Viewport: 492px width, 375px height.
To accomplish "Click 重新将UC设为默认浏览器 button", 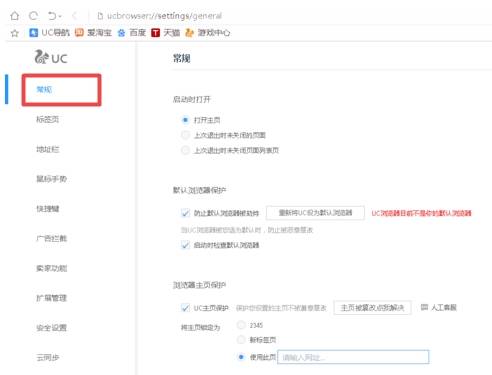I will coord(315,213).
